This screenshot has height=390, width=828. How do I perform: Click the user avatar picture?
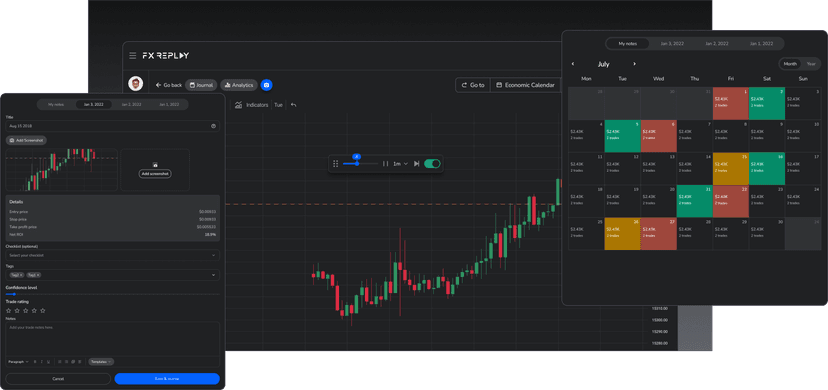(x=136, y=83)
